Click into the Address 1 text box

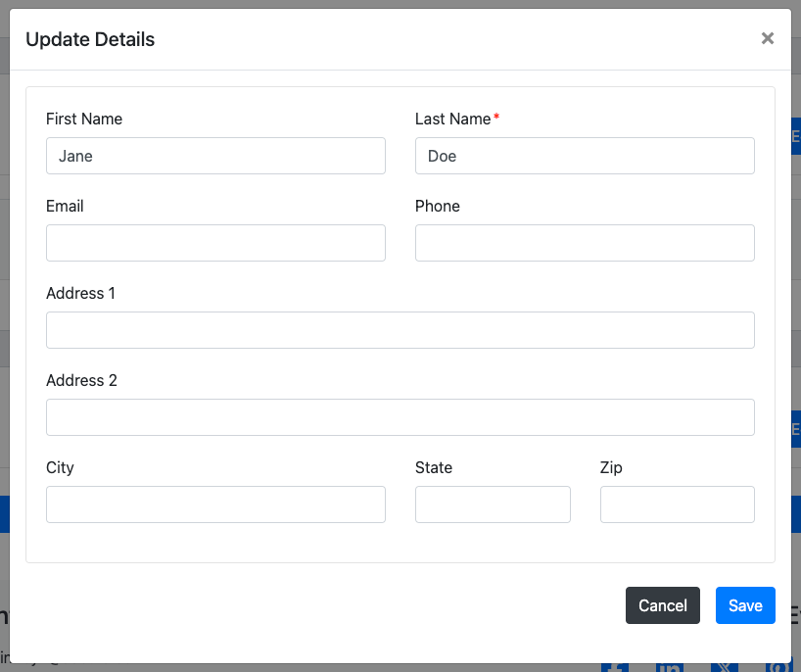click(x=400, y=330)
